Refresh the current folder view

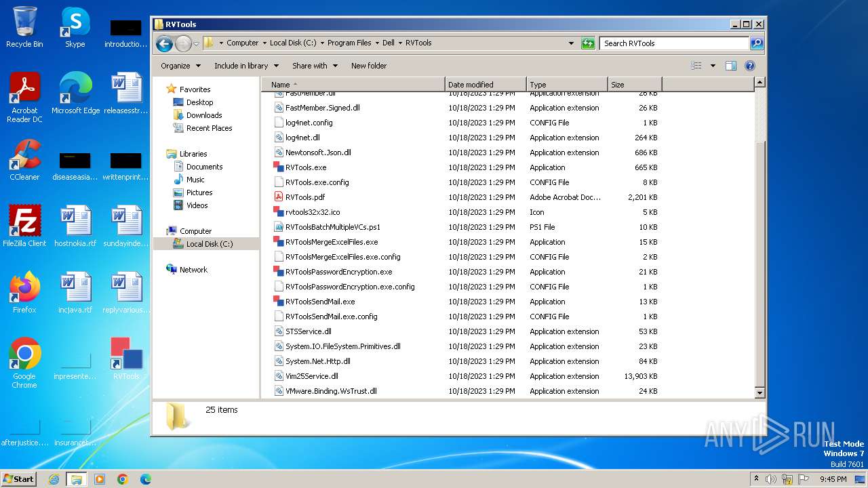coord(588,43)
